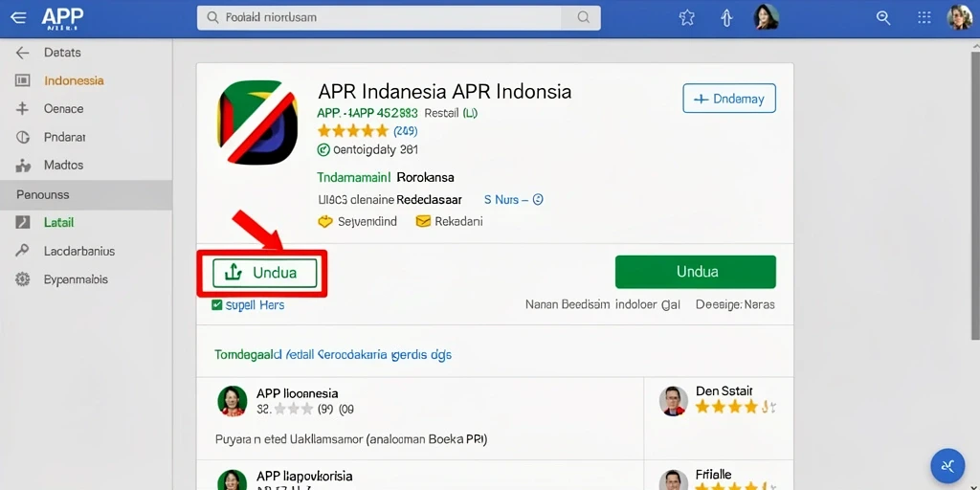Click the Indonessia sidebar icon
The height and width of the screenshot is (490, 980).
click(23, 80)
